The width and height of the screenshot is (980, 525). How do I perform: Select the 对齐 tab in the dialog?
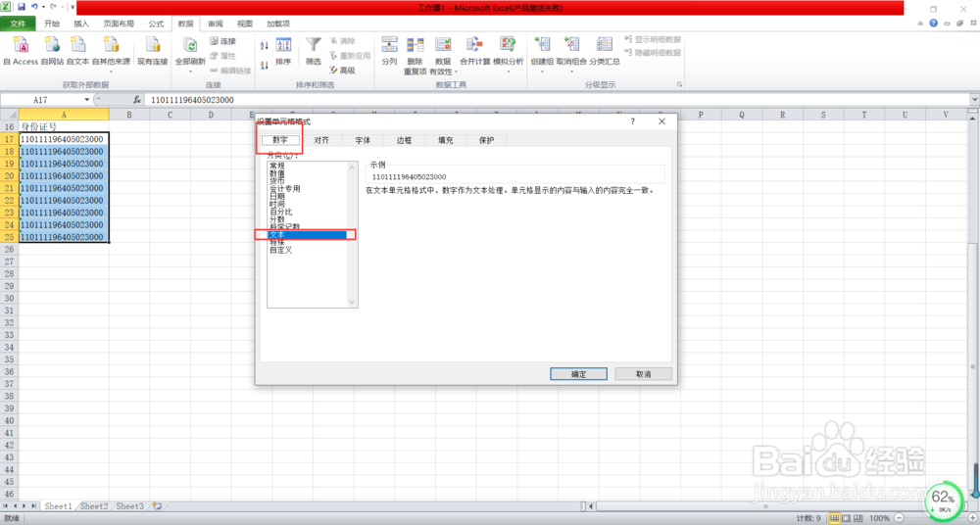pyautogui.click(x=321, y=141)
